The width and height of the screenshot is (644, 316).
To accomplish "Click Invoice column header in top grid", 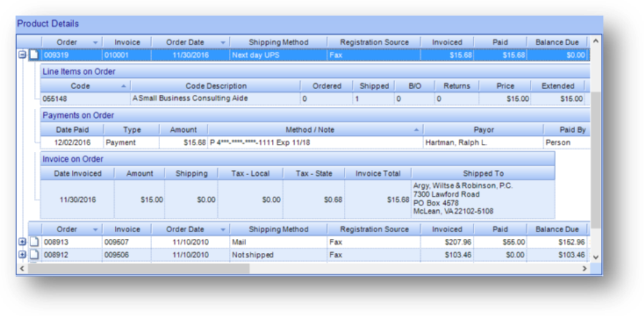I will (x=127, y=42).
